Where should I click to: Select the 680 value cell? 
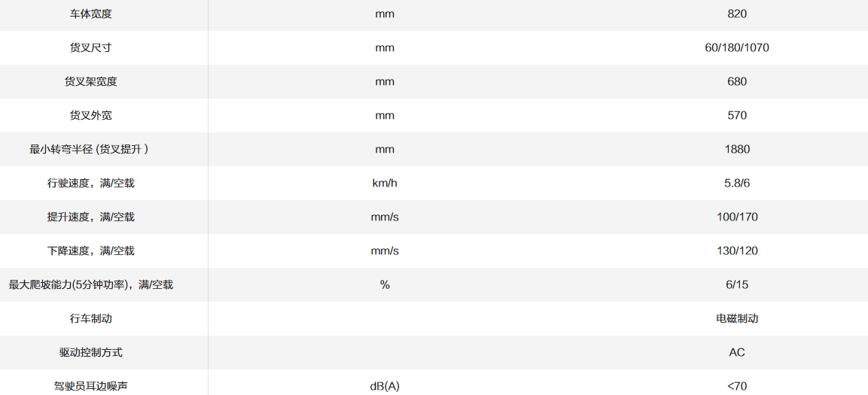tap(737, 81)
